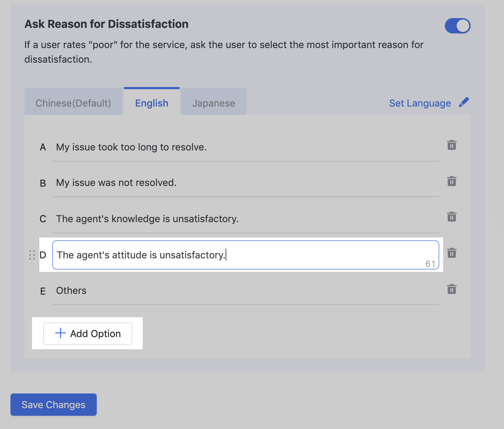This screenshot has height=429, width=504.
Task: Switch to the Chinese(Default) tab
Action: coord(73,103)
